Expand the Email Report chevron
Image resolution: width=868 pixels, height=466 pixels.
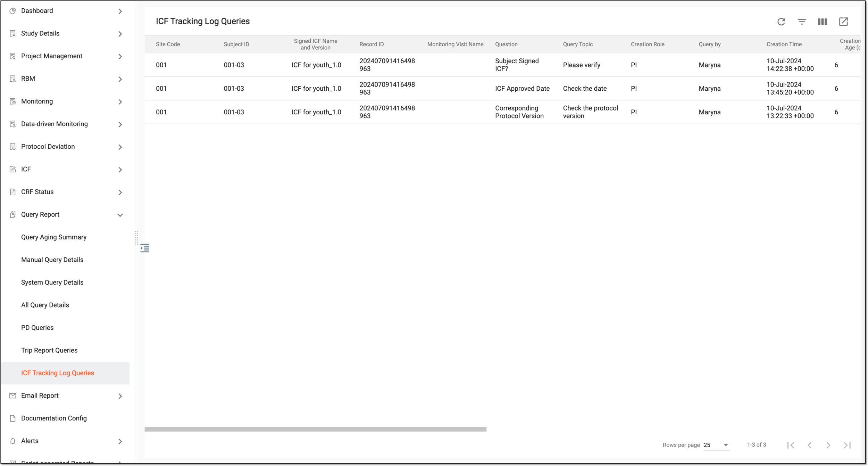pos(120,396)
